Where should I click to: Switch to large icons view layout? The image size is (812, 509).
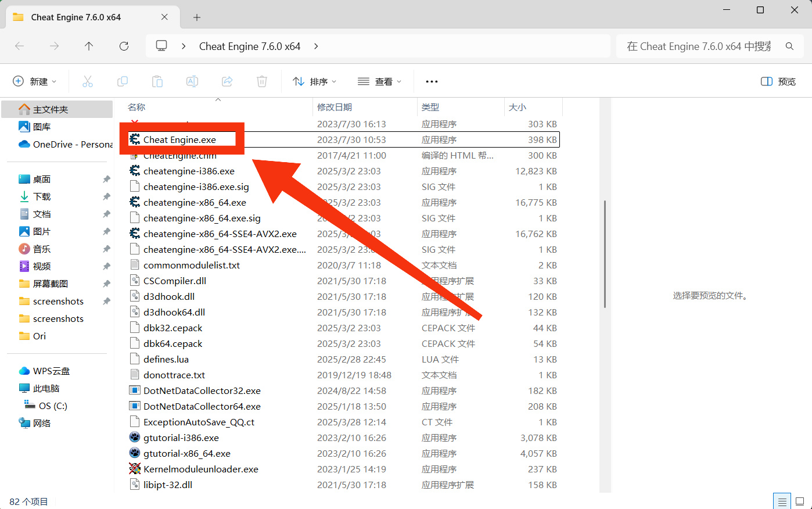800,501
